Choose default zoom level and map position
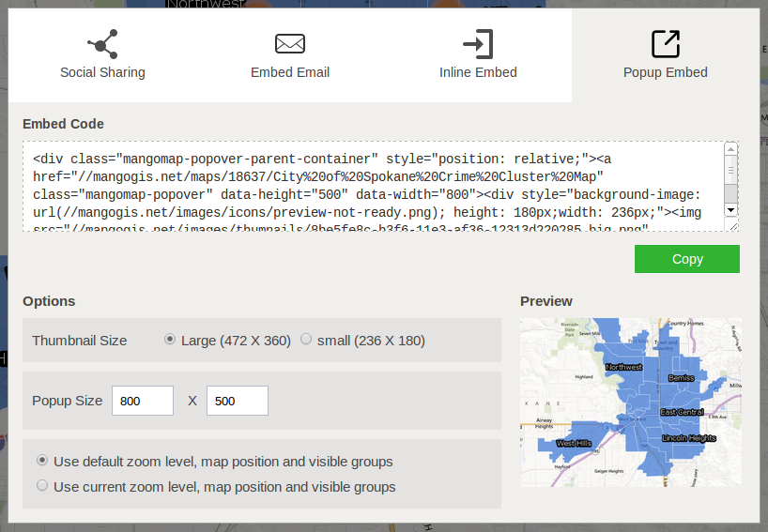Screen dimensions: 768x532 tap(42, 460)
